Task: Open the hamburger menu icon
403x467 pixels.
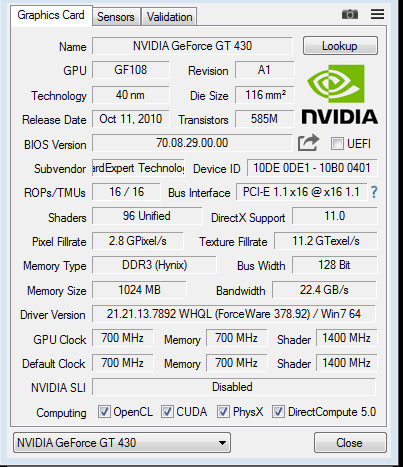Action: click(x=377, y=14)
